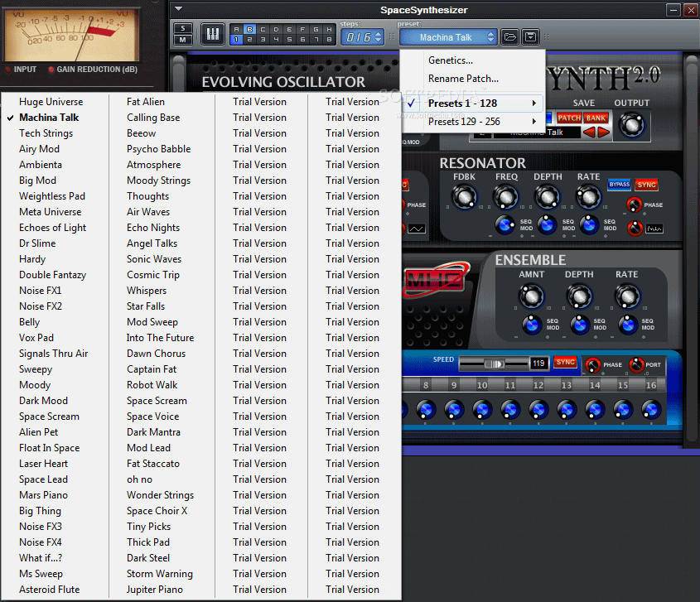The height and width of the screenshot is (602, 700).
Task: Click the speed value field 119
Action: click(538, 364)
